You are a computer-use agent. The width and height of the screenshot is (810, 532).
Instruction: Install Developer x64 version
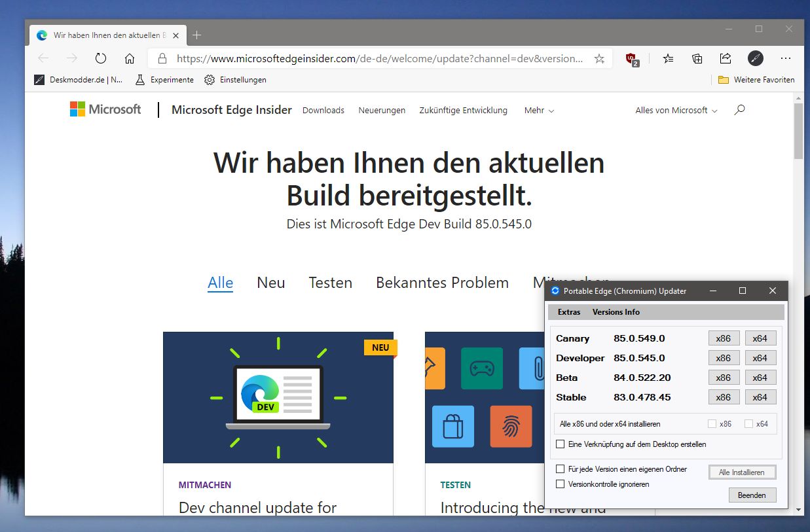pyautogui.click(x=760, y=358)
